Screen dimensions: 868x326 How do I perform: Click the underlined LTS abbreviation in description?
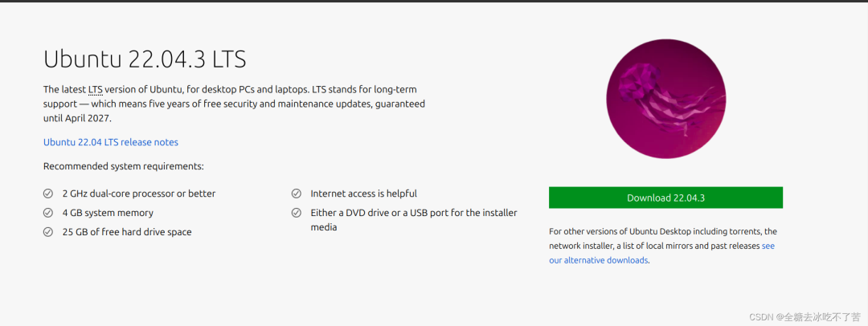[95, 89]
